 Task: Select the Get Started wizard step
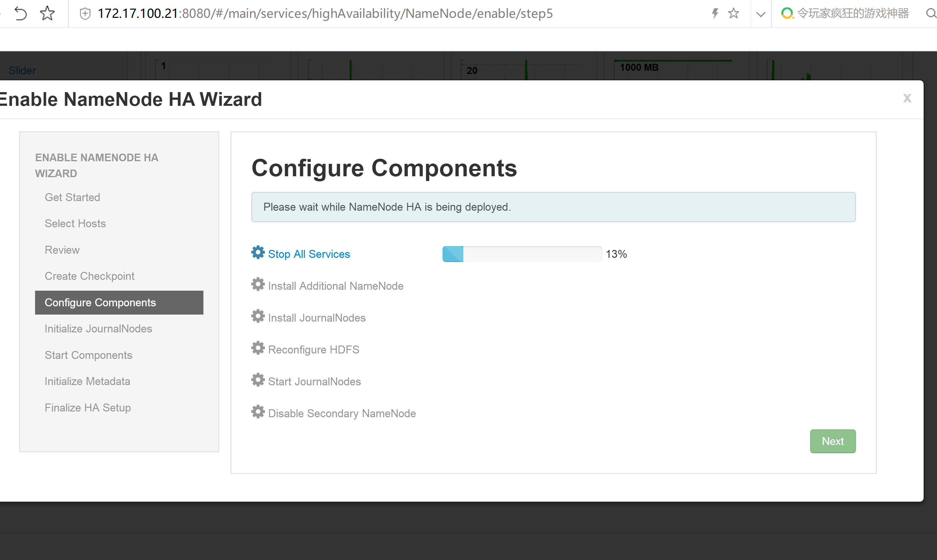[x=72, y=197]
